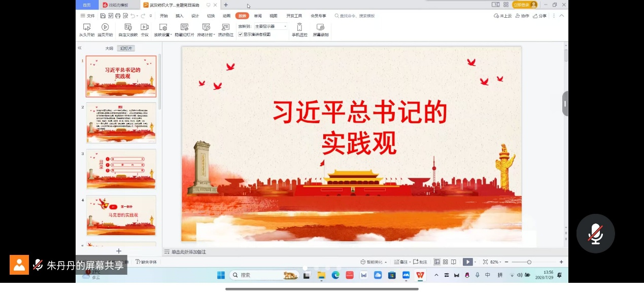Click the 分享 share button
This screenshot has width=644, height=296.
click(539, 16)
